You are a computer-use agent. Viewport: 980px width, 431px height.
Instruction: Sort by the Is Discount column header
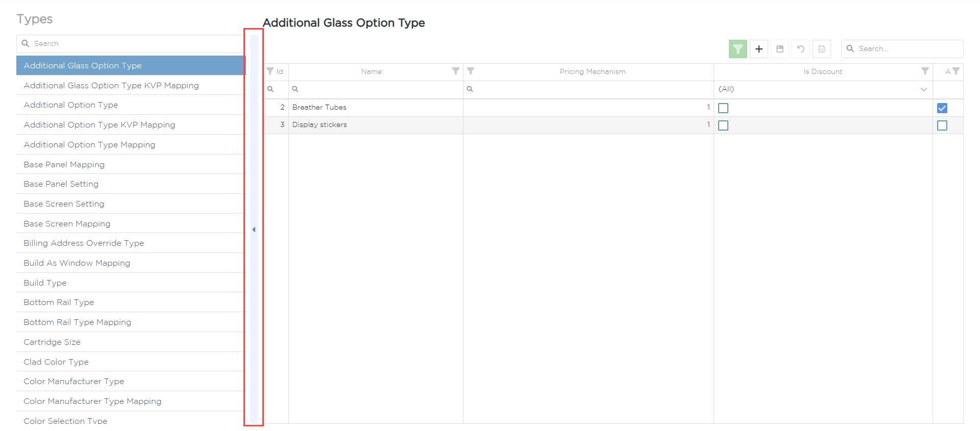(823, 71)
